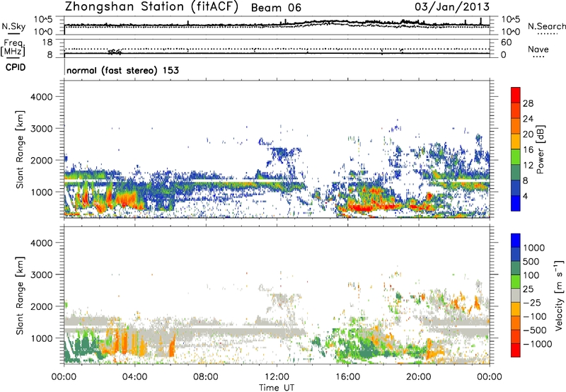Viewport: 566px width, 392px height.
Task: Click the 'Velocity [m s-1]' colorbar label
Action: [x=559, y=295]
